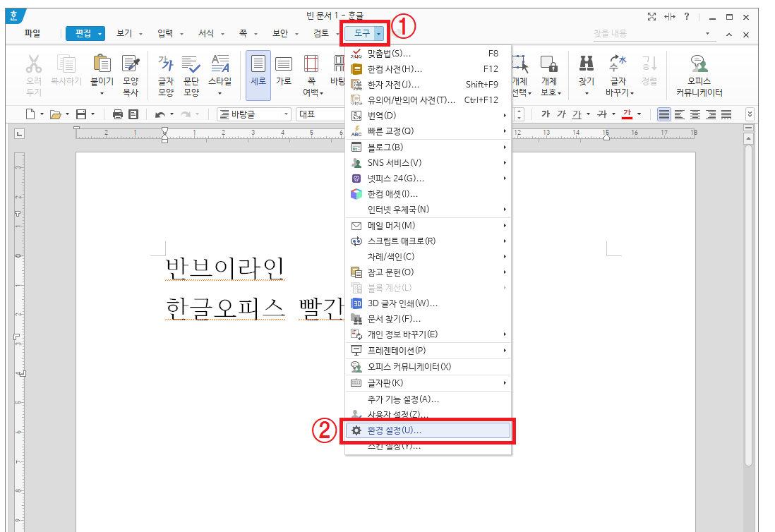This screenshot has height=532, width=775.
Task: Click the Redo arrow icon
Action: [x=186, y=114]
